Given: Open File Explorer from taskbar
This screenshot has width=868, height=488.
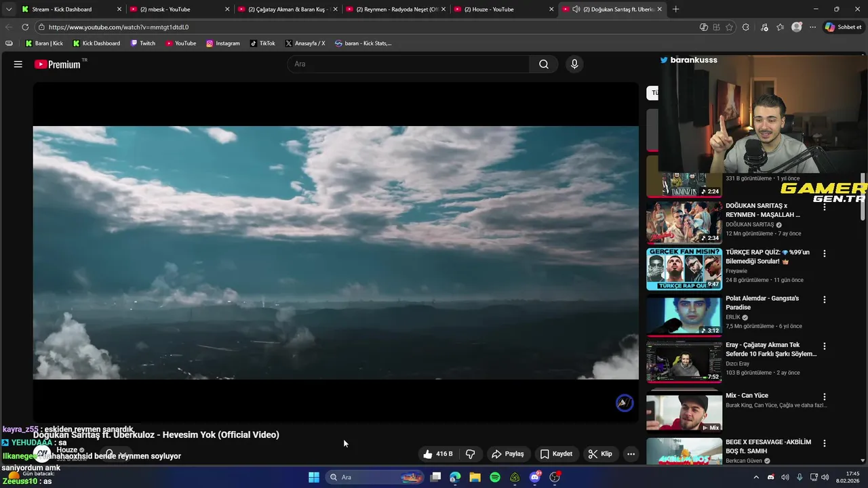Looking at the screenshot, I should pyautogui.click(x=475, y=477).
